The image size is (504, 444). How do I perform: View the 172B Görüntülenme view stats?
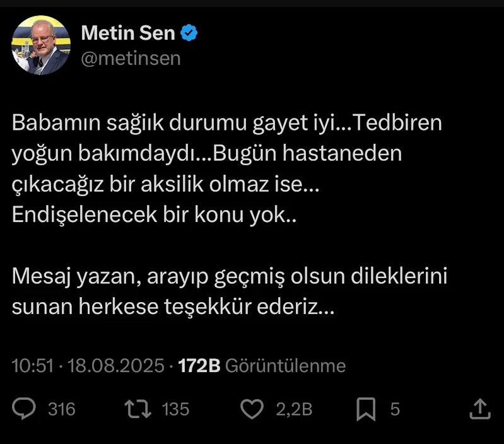pos(262,366)
